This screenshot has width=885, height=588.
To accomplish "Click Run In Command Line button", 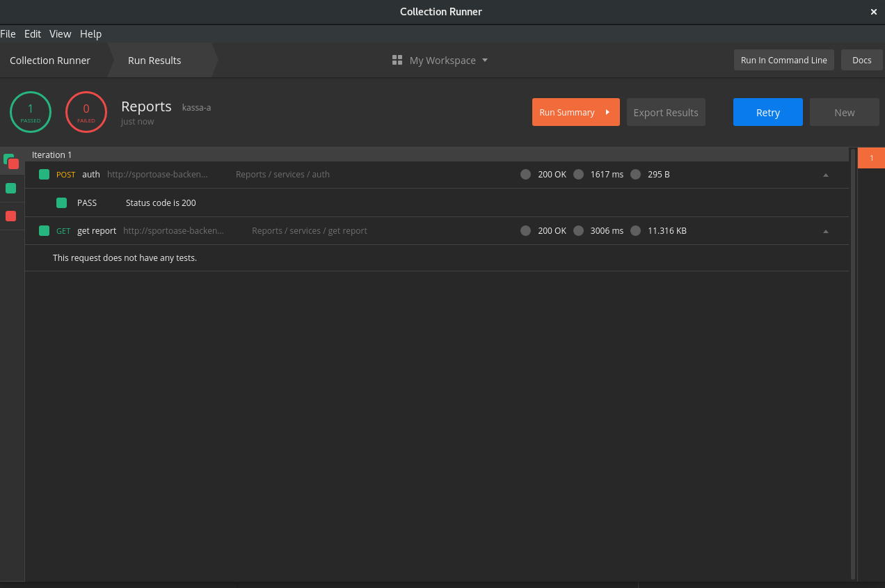I will click(x=783, y=60).
